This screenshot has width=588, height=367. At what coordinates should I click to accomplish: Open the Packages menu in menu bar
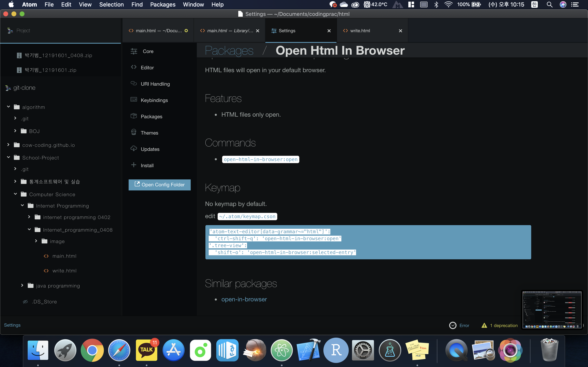(x=163, y=4)
